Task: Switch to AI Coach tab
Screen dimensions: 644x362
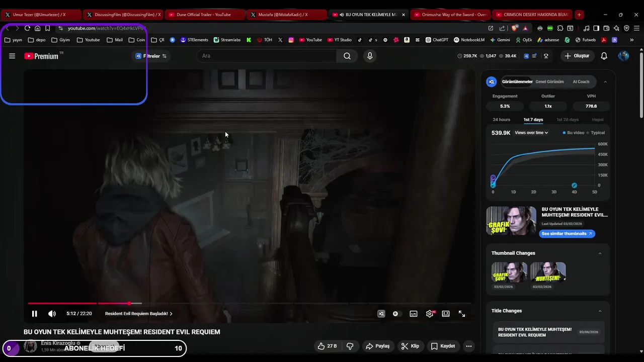Action: click(581, 81)
